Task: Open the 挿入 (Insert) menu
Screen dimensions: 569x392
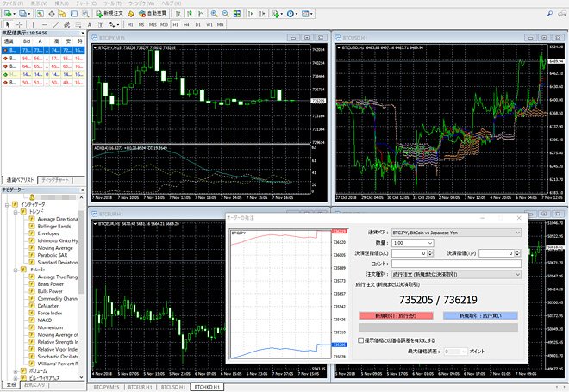Action: coord(62,3)
